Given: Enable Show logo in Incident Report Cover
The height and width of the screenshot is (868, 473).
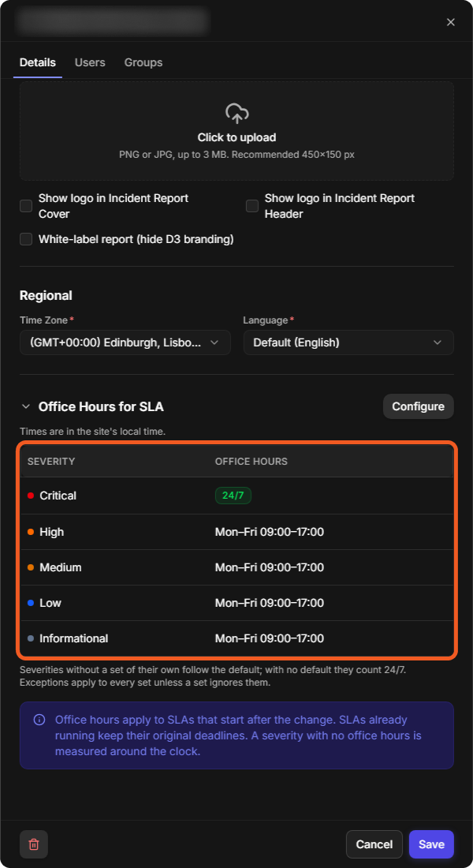Looking at the screenshot, I should pos(26,206).
